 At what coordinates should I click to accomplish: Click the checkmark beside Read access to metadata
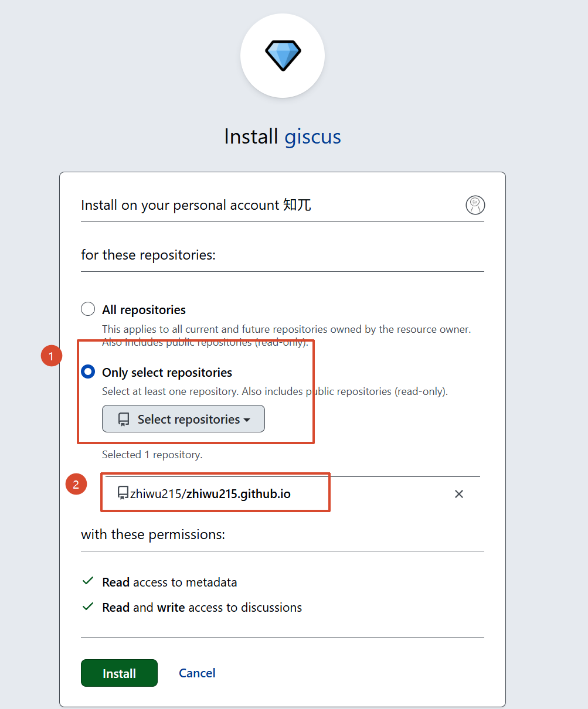pos(88,581)
